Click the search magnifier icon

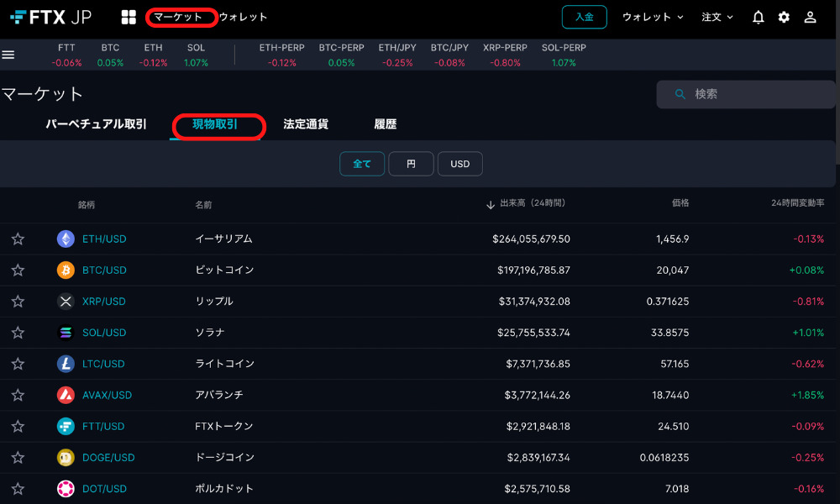(x=680, y=94)
